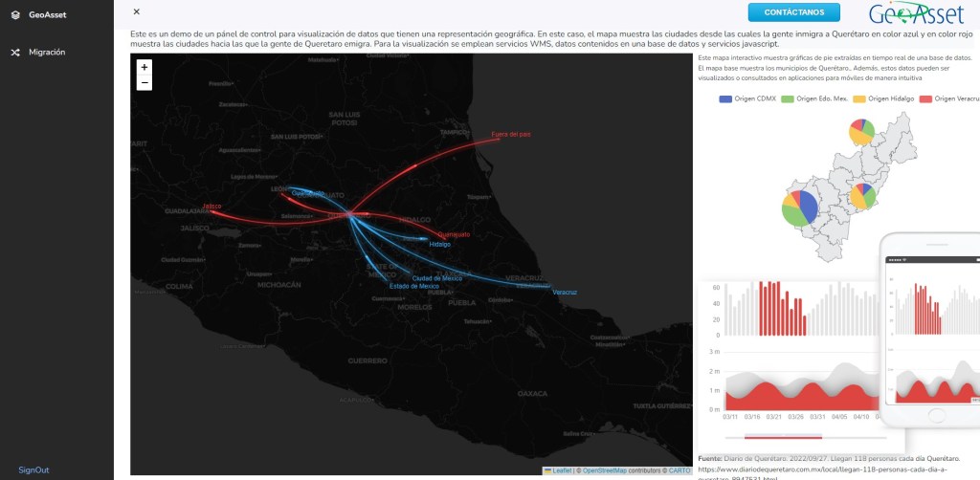Toggle the Origen CDMX legend series

click(746, 98)
